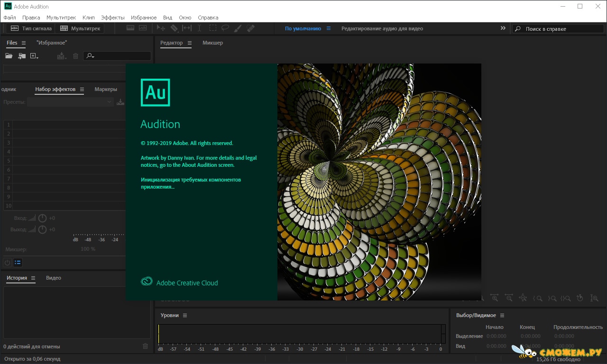Click the trash icon in История panel
Image resolution: width=607 pixels, height=364 pixels.
point(146,346)
